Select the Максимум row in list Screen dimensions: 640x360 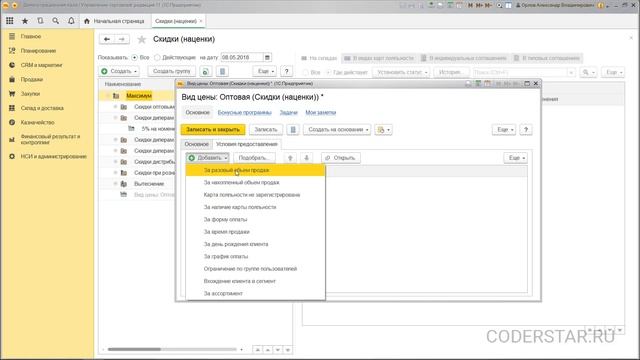139,96
